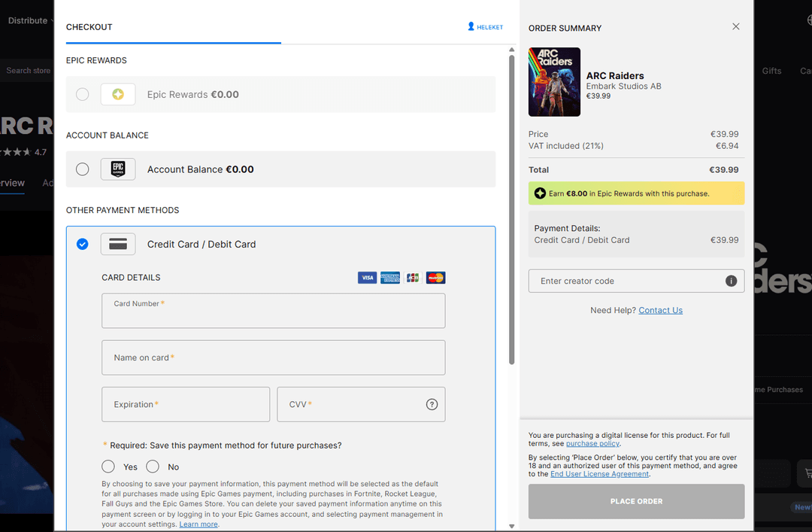Viewport: 812px width, 532px height.
Task: Close the order summary with X
Action: (736, 26)
